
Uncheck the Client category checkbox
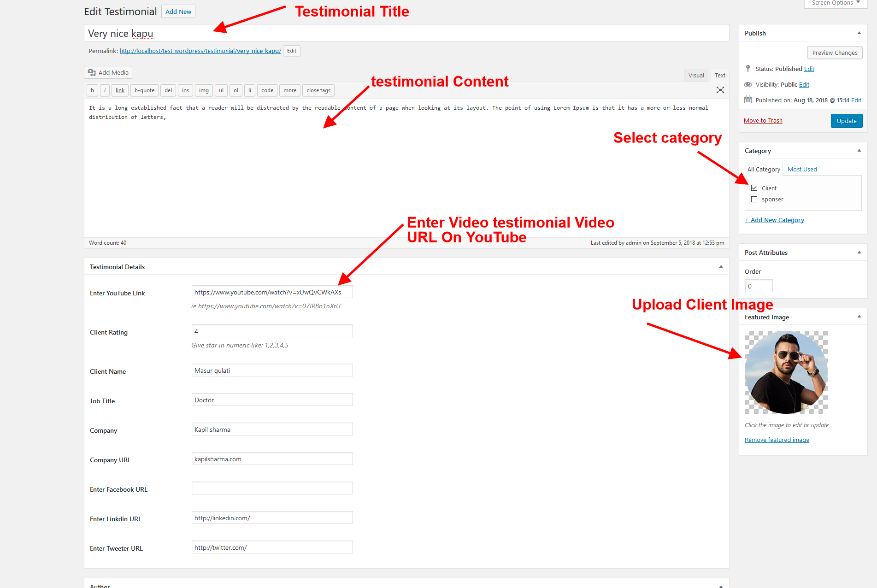coord(754,188)
